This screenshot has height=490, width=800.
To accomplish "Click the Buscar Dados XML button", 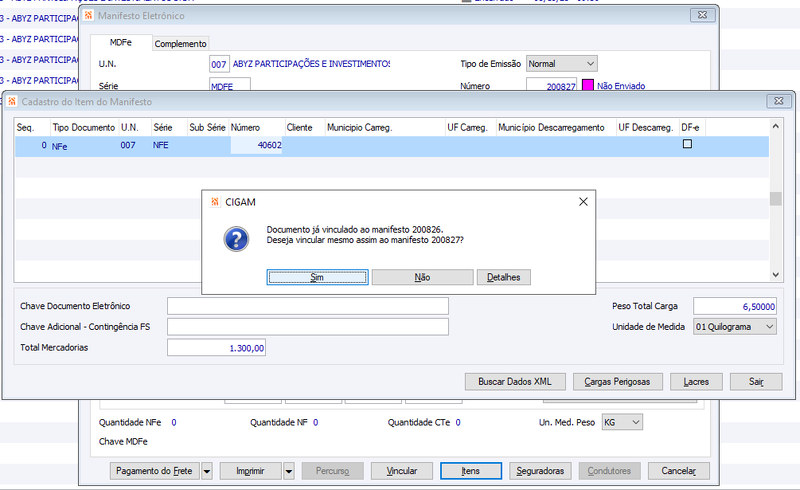I will pos(515,381).
